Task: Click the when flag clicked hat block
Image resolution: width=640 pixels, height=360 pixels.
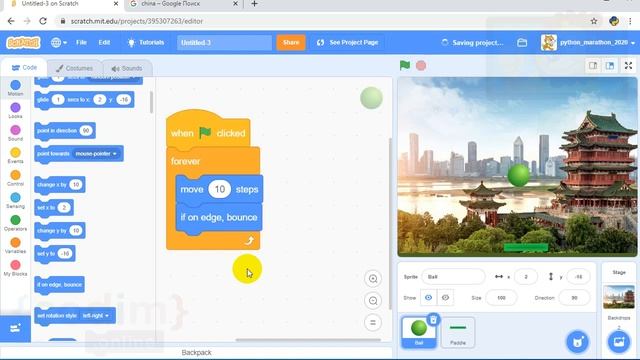Action: pos(208,130)
